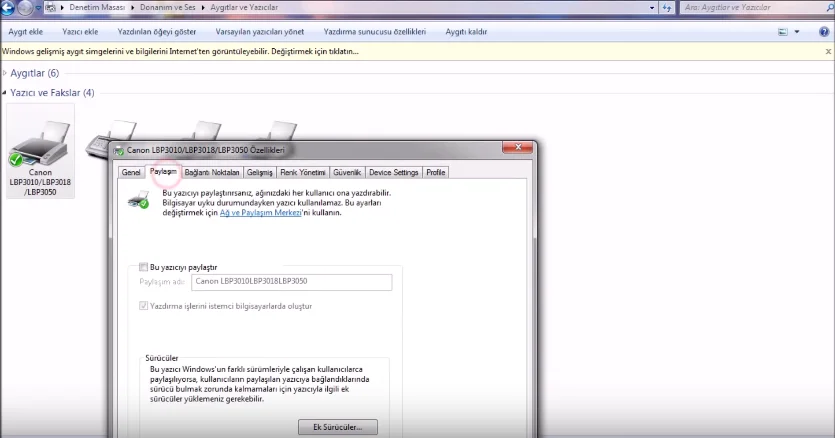Viewport: 835px width, 438px height.
Task: Open the Ağ ve Paylaşım Merkezi link
Action: coord(260,213)
